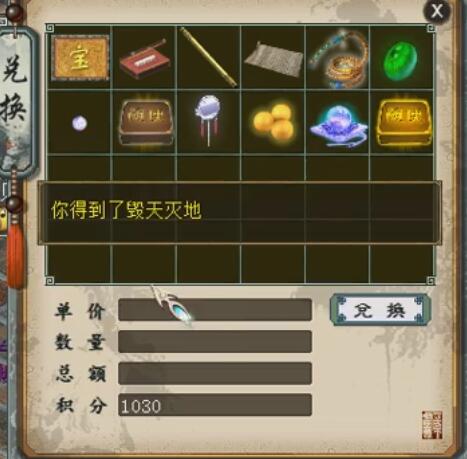Choose the silver mirror with tassels
The image size is (467, 459).
209,120
